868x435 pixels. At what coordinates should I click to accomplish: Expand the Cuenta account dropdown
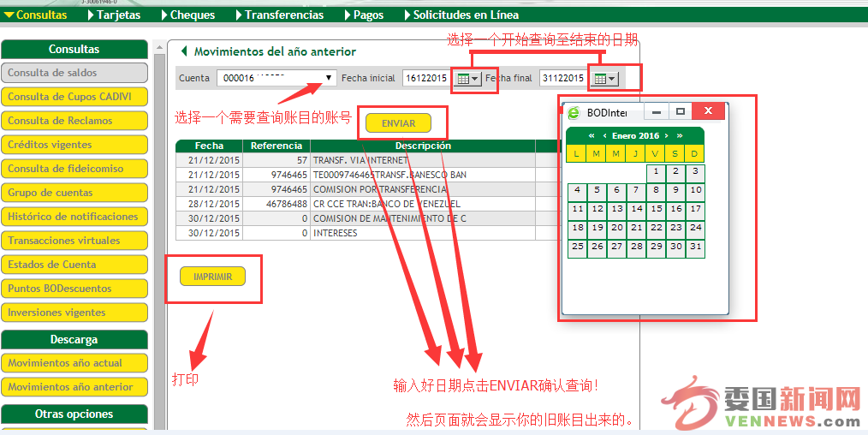pos(329,78)
